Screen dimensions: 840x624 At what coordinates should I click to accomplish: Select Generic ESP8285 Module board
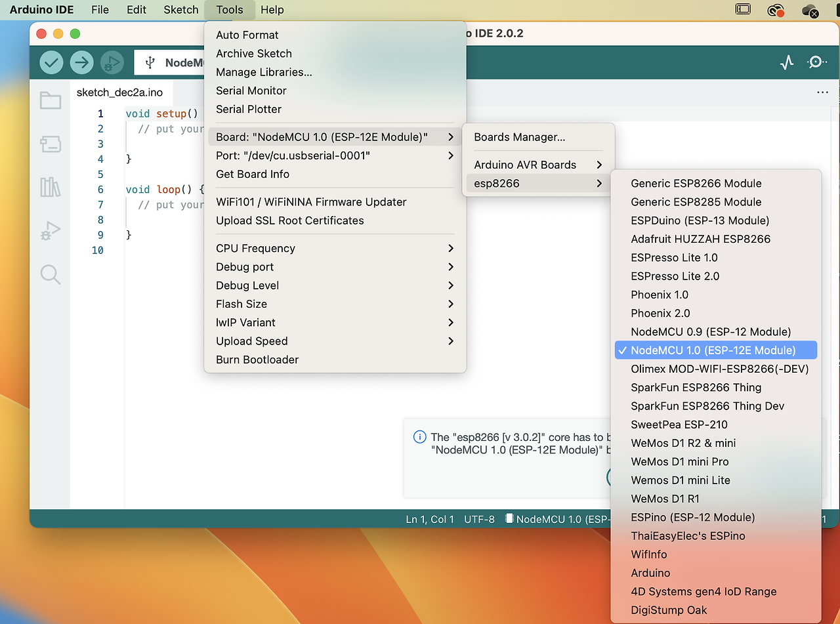coord(716,202)
